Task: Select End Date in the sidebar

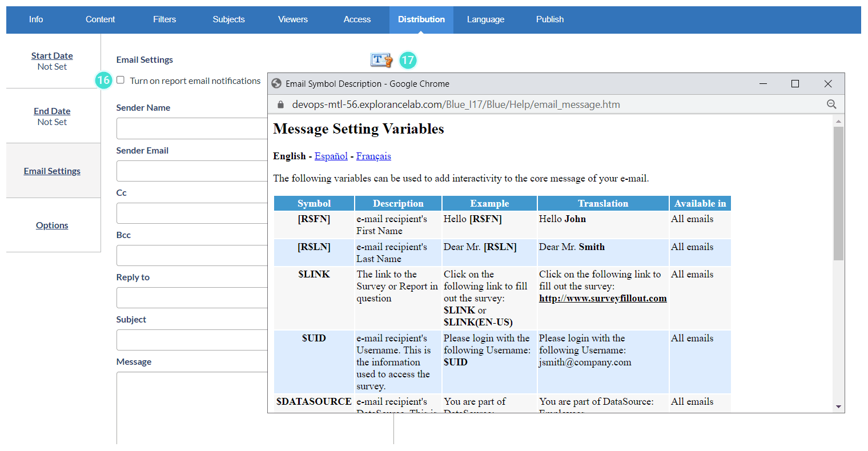Action: click(52, 111)
